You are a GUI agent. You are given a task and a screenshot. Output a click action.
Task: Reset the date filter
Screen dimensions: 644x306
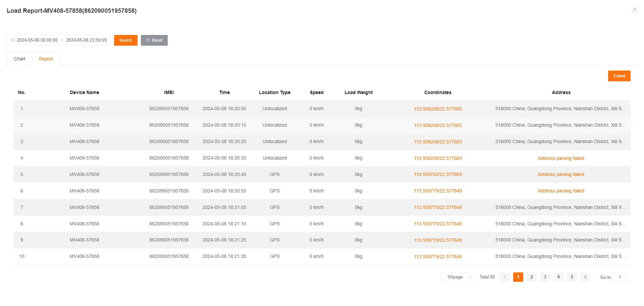(x=154, y=40)
